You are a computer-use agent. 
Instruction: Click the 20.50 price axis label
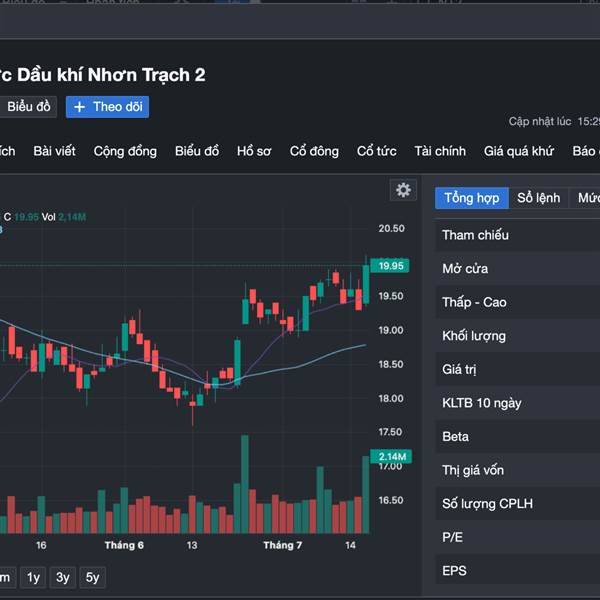(x=391, y=228)
